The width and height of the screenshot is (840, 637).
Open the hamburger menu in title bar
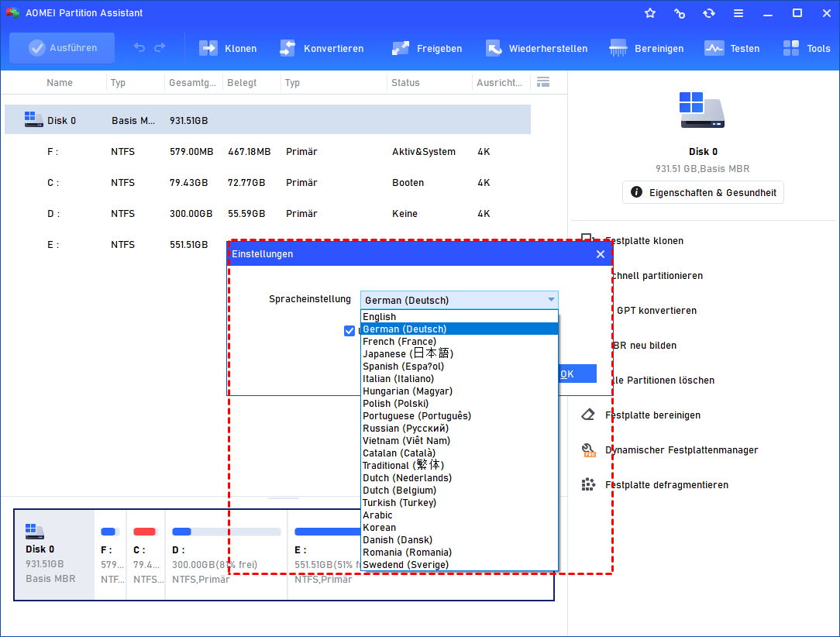pos(738,13)
